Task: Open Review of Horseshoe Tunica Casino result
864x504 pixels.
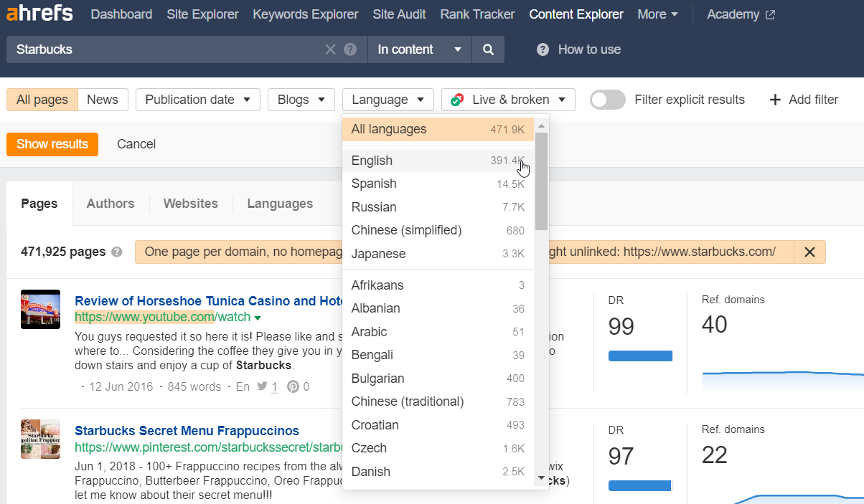Action: click(210, 300)
